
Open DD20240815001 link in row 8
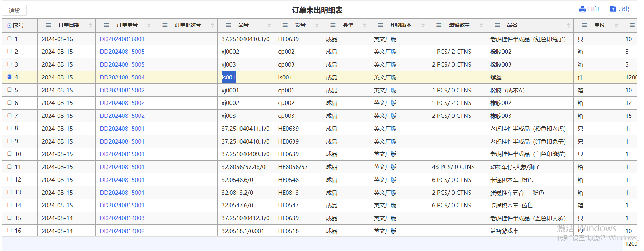point(122,129)
